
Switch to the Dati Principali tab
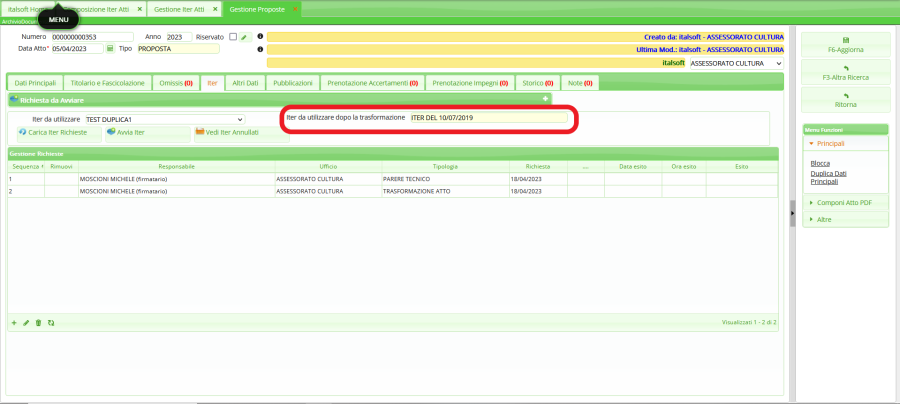click(x=34, y=83)
